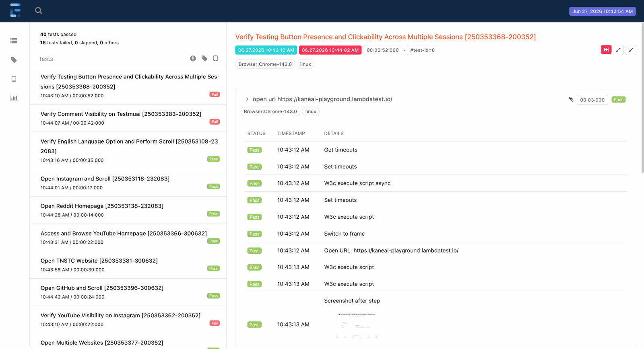Click the page vertical scrollbar
This screenshot has height=349, width=644.
coord(642,99)
